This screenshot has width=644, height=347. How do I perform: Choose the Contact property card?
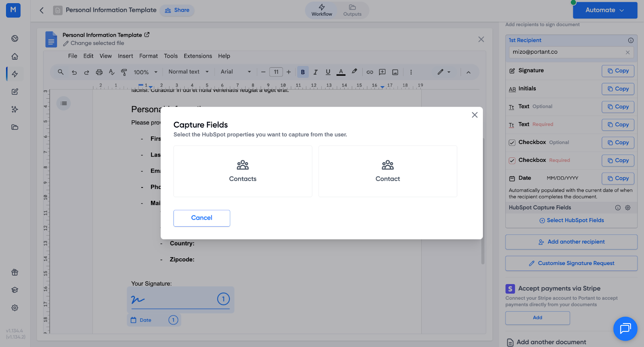[388, 171]
